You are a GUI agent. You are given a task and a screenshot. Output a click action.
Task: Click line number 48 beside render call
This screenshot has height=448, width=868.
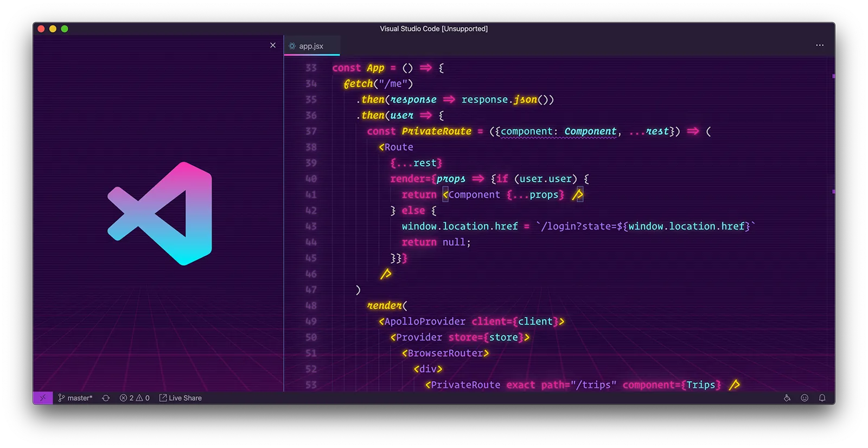(x=311, y=306)
